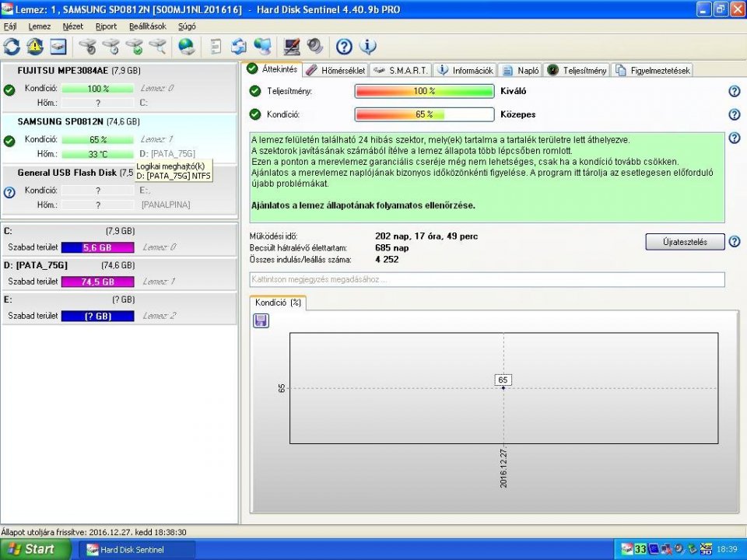Click the send report envelope arrows icon
Image resolution: width=747 pixels, height=560 pixels.
click(x=239, y=47)
